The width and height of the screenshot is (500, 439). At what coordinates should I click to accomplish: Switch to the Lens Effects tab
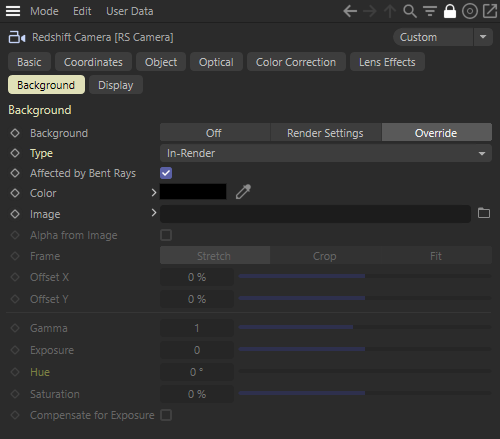(387, 62)
